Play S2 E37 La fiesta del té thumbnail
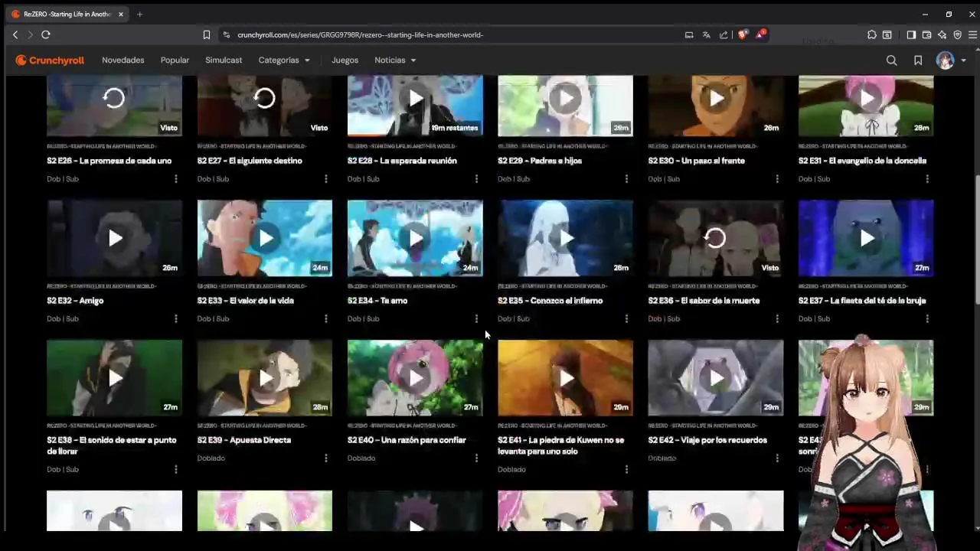This screenshot has height=551, width=980. click(866, 238)
